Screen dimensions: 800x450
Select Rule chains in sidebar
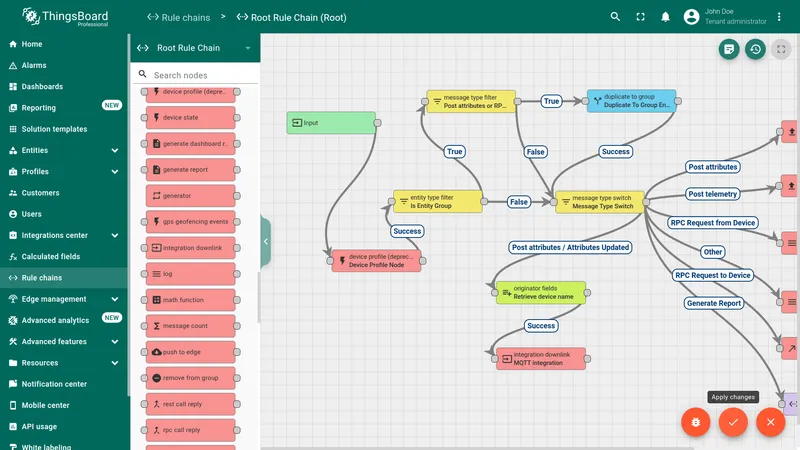[64, 278]
